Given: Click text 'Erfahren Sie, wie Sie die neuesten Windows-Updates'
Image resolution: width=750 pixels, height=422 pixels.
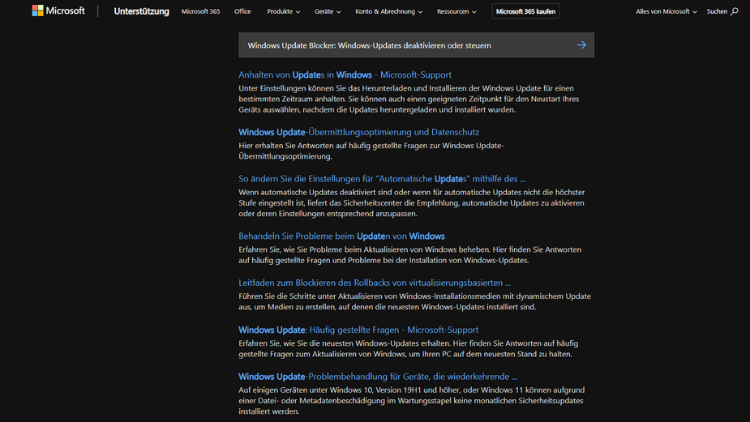Looking at the screenshot, I should point(408,349).
